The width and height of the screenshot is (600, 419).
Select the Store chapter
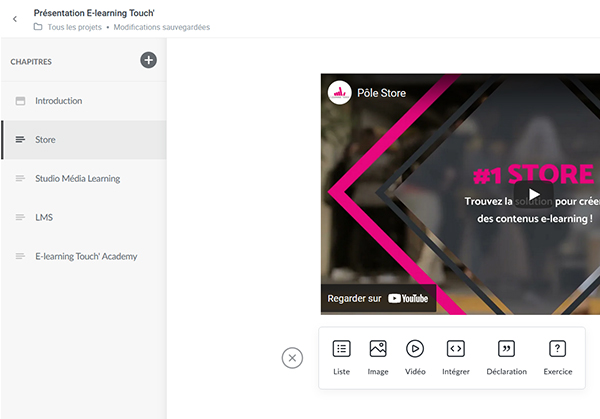coord(45,140)
